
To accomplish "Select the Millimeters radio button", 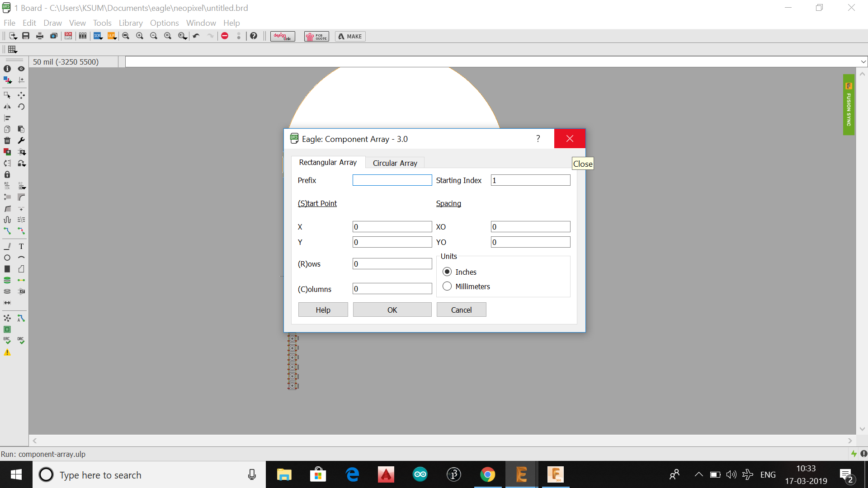I will pos(447,286).
